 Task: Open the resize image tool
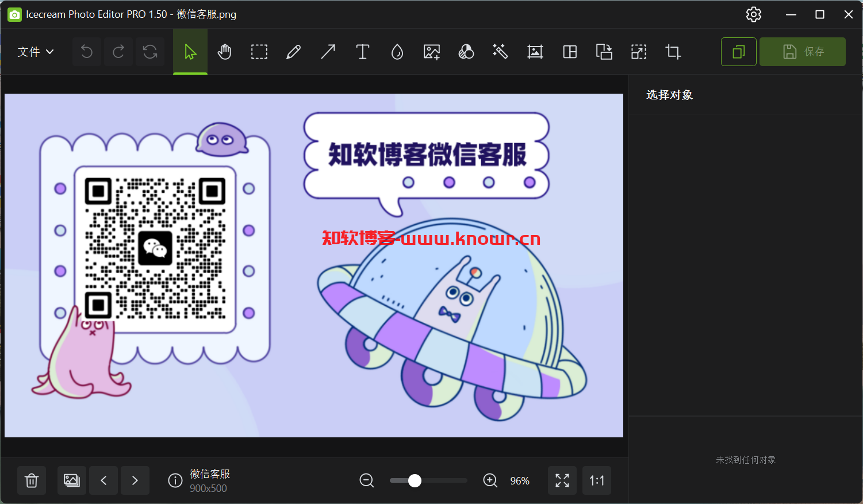tap(639, 52)
